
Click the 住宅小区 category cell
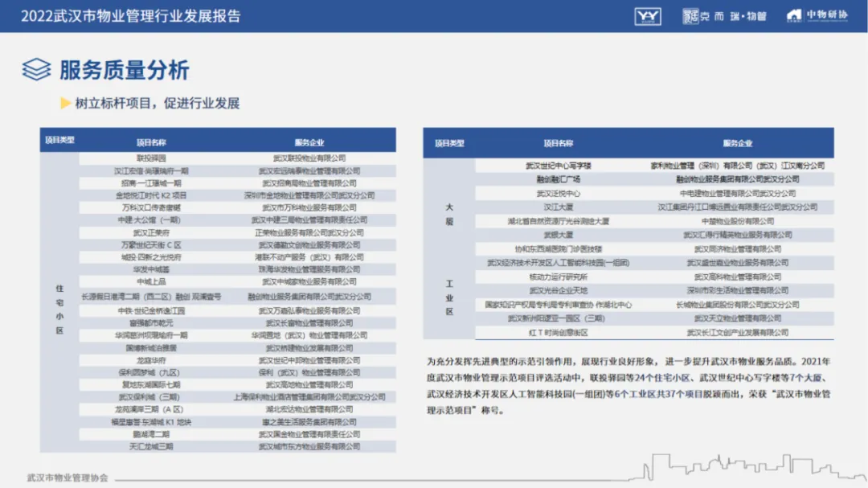tap(59, 309)
